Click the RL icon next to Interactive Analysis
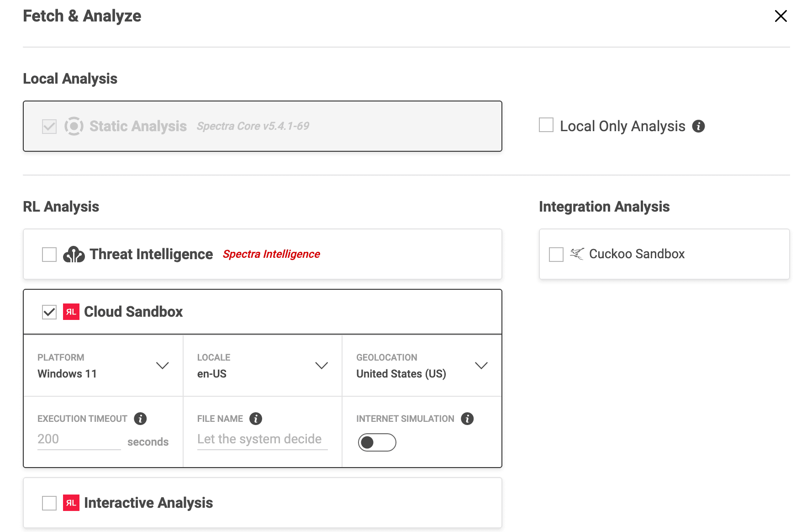The width and height of the screenshot is (812, 532). point(71,503)
